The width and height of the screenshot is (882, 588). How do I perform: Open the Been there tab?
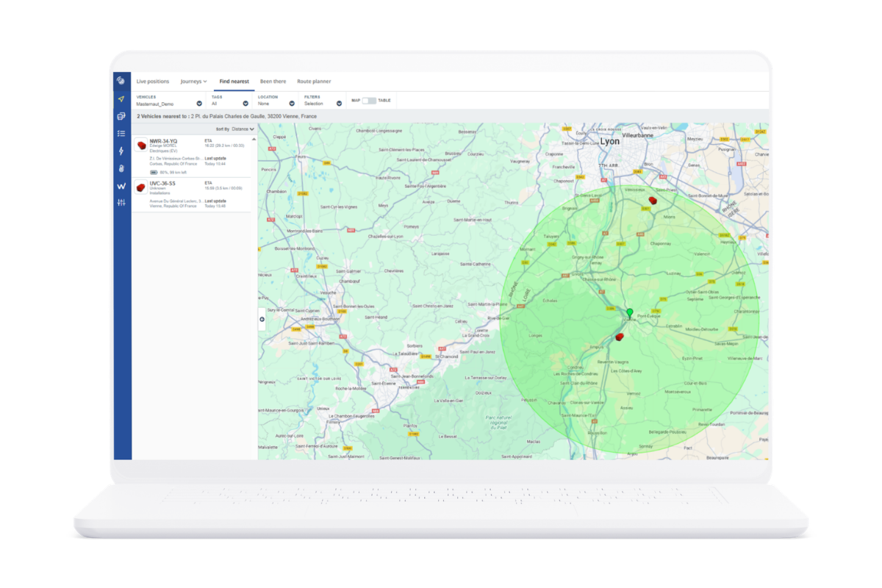[x=273, y=81]
